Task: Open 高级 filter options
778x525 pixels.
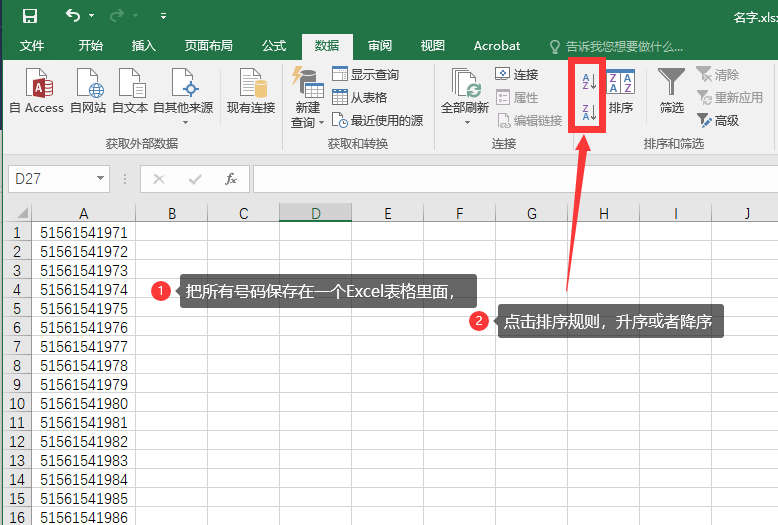Action: point(718,120)
